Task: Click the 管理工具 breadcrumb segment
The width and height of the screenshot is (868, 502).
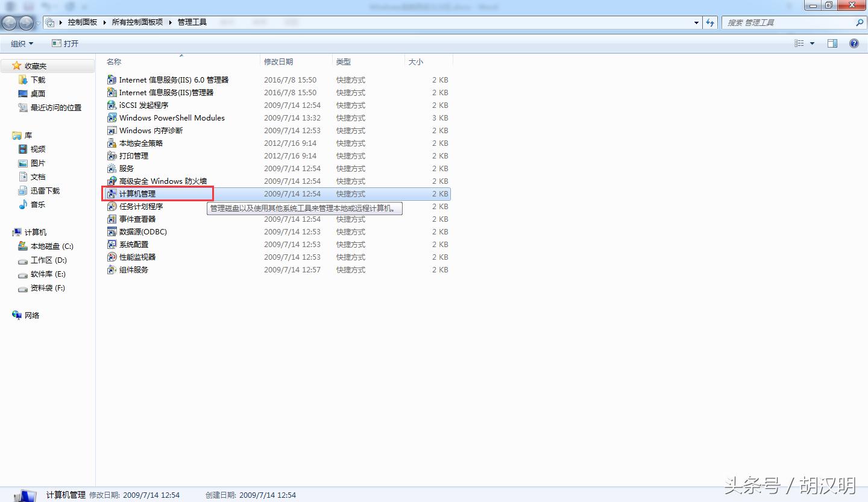Action: 192,22
